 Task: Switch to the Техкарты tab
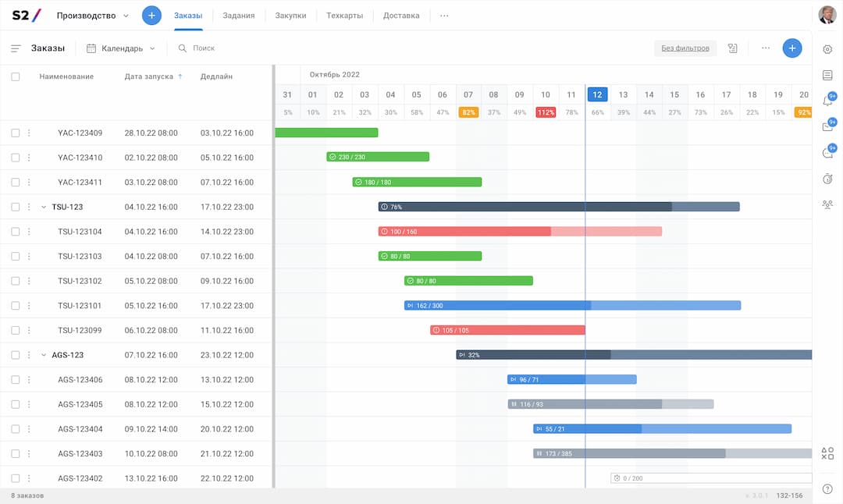[x=345, y=16]
